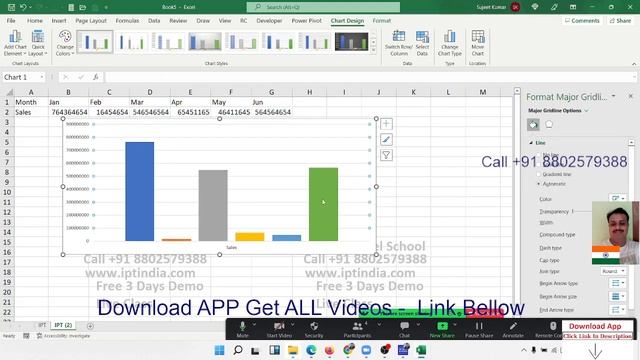
Task: Open Participants in the Zoom toolbar
Action: [357, 329]
